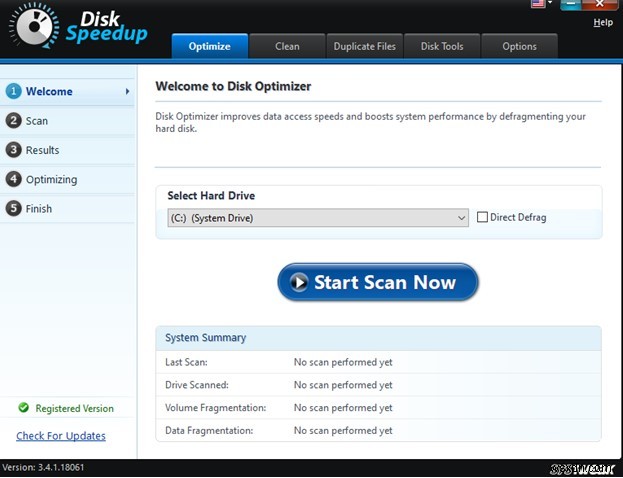Click the step 1 Welcome number icon

click(x=14, y=91)
